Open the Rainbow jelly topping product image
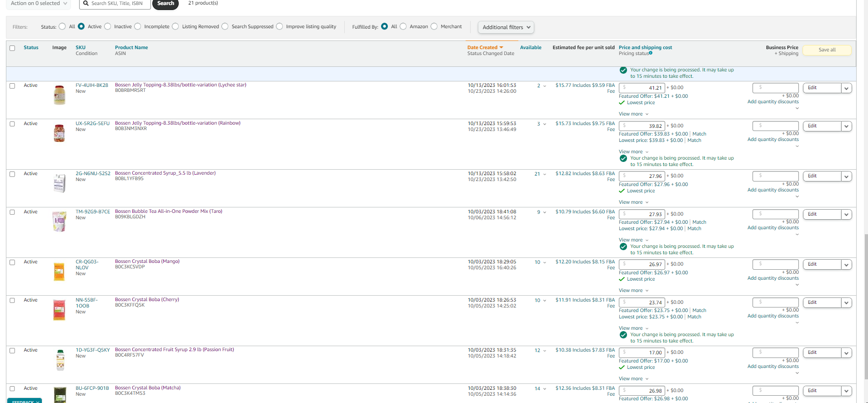Viewport: 868px width, 403px height. pos(60,133)
